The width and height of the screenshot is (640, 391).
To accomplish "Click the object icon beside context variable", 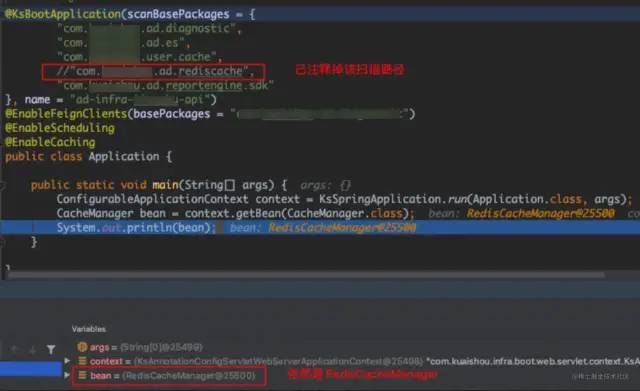I will pyautogui.click(x=82, y=361).
